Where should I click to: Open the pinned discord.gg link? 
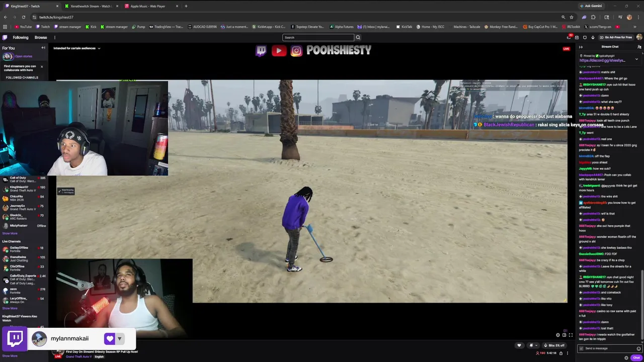[602, 60]
